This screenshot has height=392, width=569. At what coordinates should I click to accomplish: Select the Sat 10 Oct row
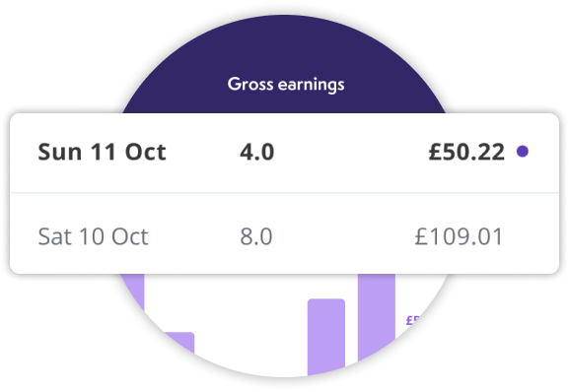pos(284,233)
